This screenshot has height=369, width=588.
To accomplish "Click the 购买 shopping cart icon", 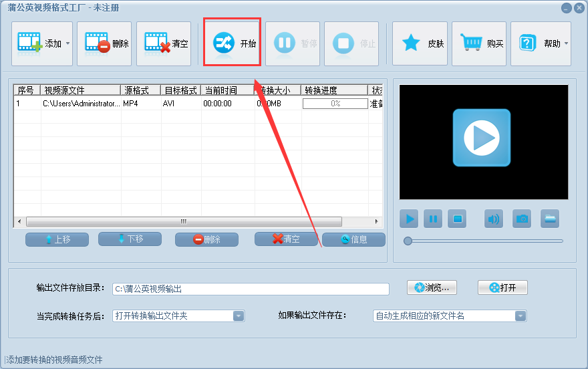I will point(471,42).
